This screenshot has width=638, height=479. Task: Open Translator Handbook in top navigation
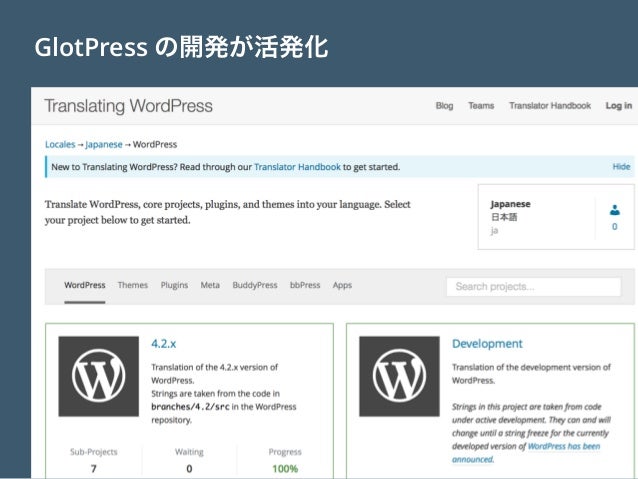click(x=550, y=106)
